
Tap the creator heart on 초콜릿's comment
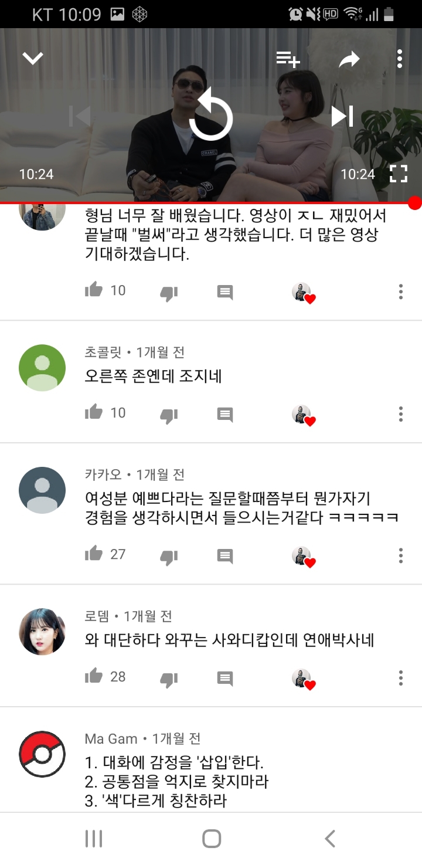(304, 415)
